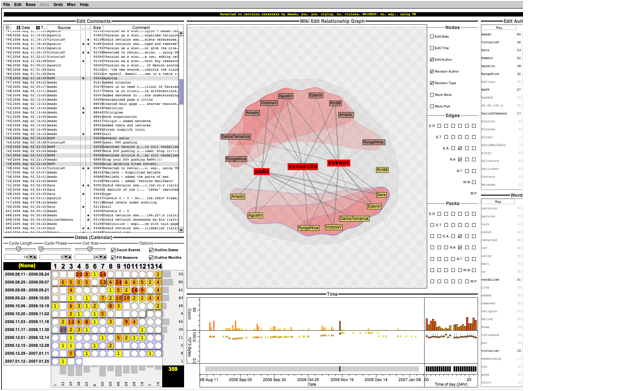Select the pink DallosTamence node
This screenshot has width=636, height=391.
236,137
